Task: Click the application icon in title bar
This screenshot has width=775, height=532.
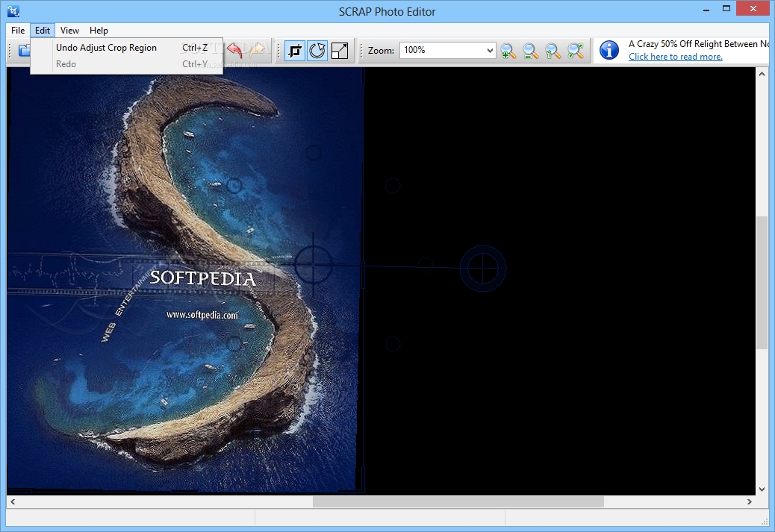Action: point(13,11)
